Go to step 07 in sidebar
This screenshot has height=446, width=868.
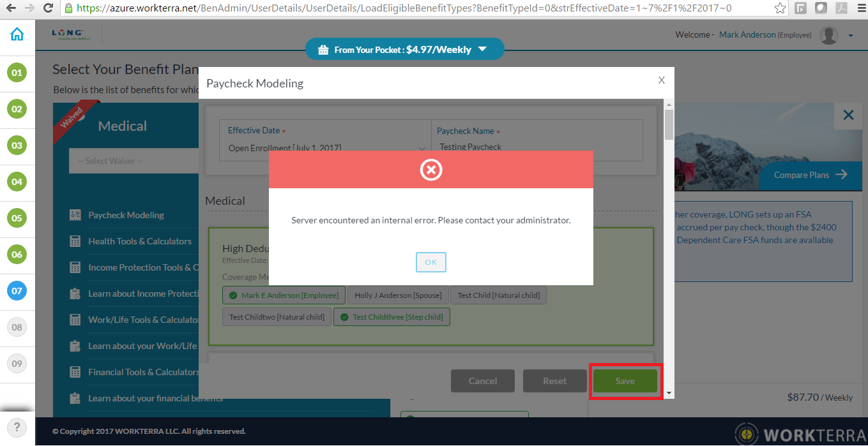[17, 291]
